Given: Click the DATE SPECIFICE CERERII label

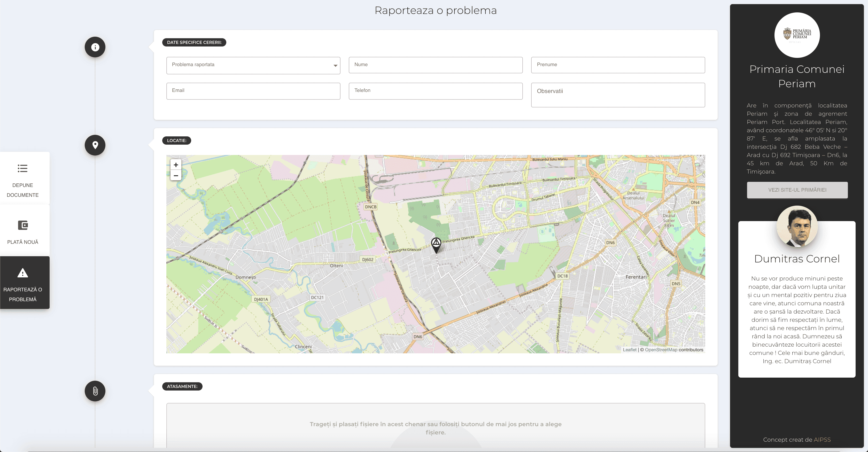Looking at the screenshot, I should 194,42.
